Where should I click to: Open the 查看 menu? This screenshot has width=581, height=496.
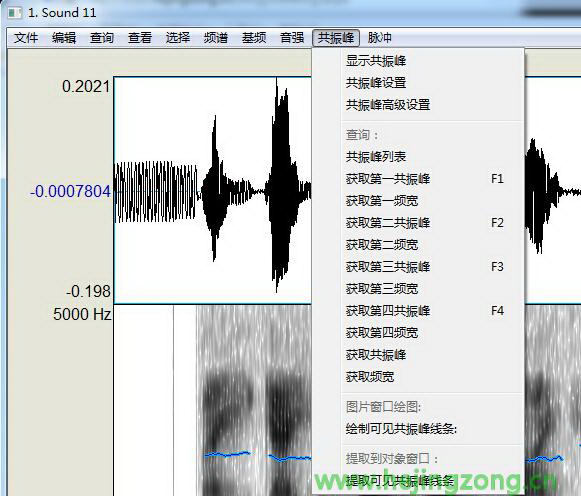point(140,38)
